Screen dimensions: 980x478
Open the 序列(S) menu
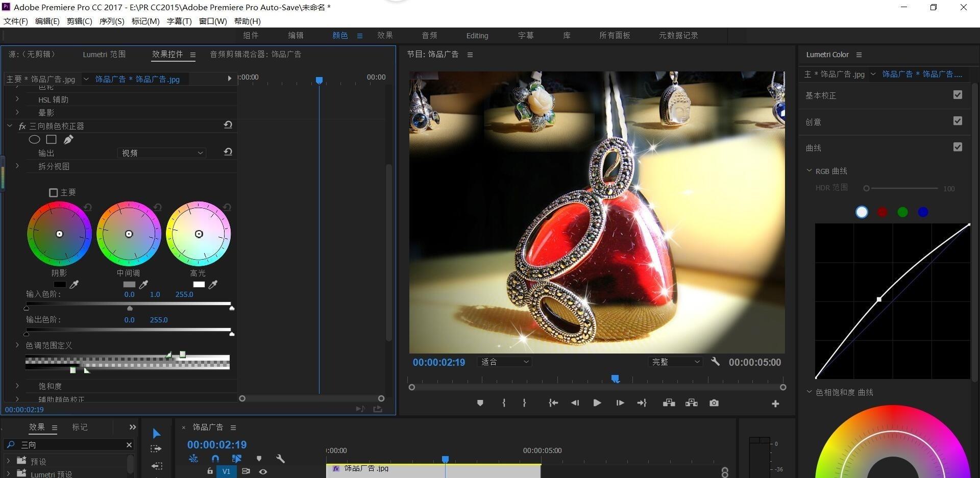tap(112, 21)
